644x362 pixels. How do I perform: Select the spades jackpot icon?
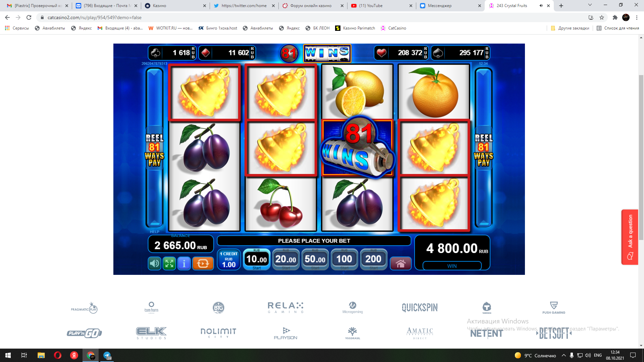438,53
